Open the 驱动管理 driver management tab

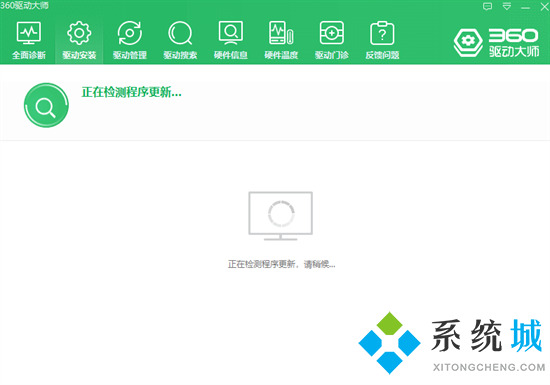tap(129, 40)
